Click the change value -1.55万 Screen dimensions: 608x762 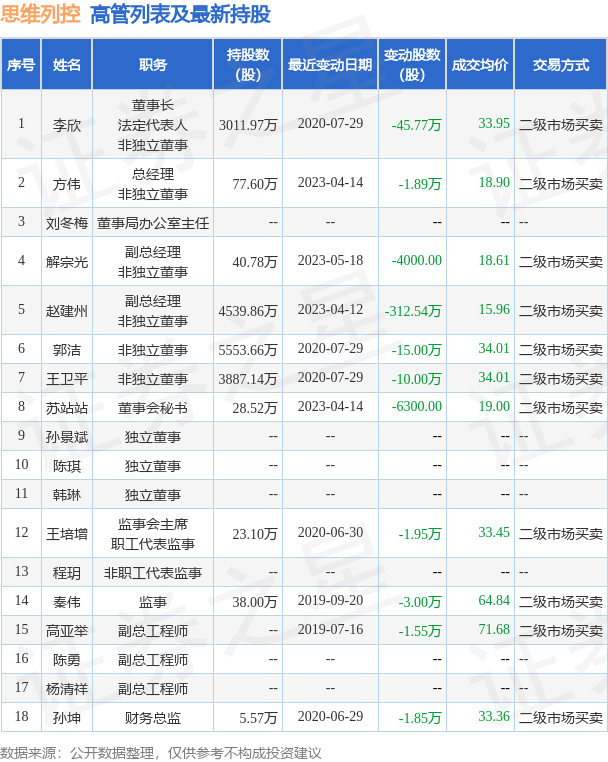(420, 631)
